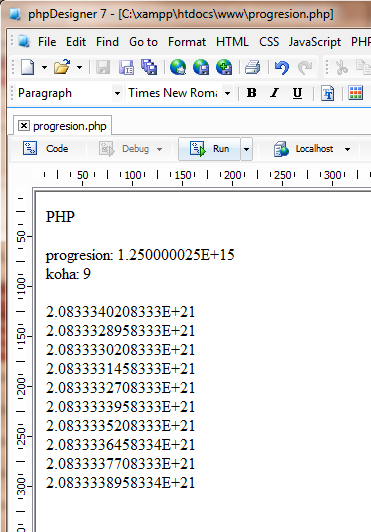
Task: Click the value 2.0833328958333E+21
Action: 120,331
